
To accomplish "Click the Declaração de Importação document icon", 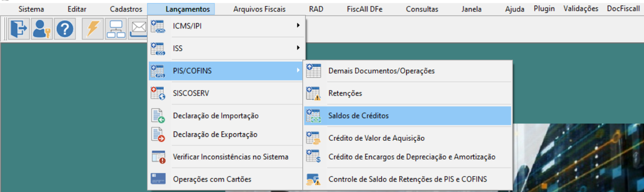I will click(158, 115).
